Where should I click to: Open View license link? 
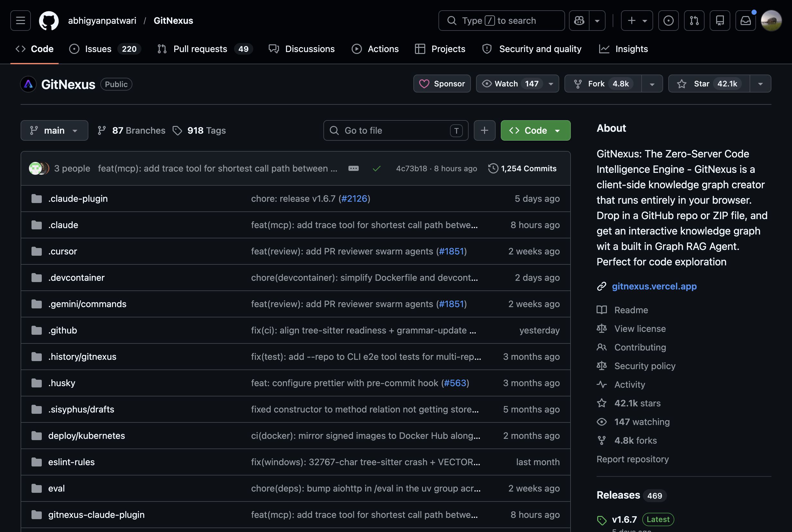coord(631,328)
